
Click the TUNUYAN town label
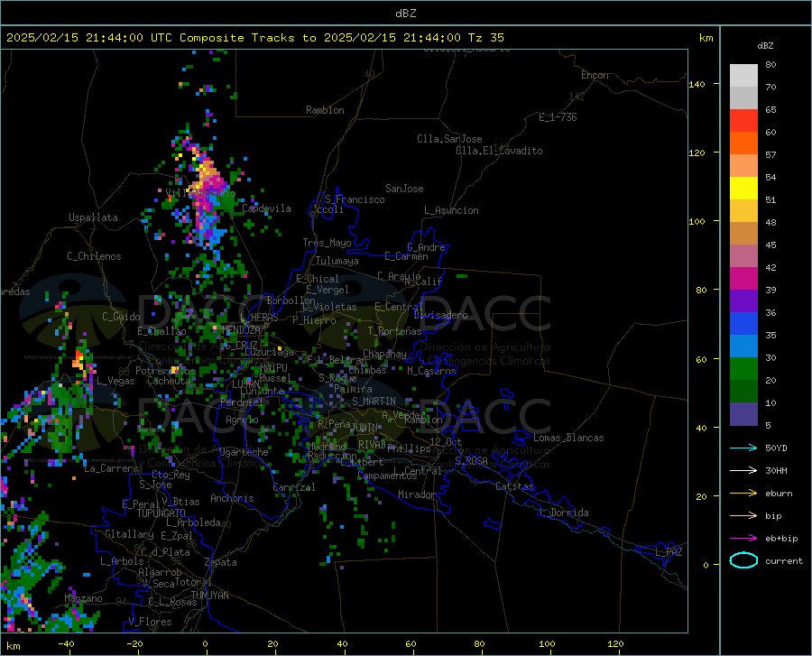tap(209, 596)
